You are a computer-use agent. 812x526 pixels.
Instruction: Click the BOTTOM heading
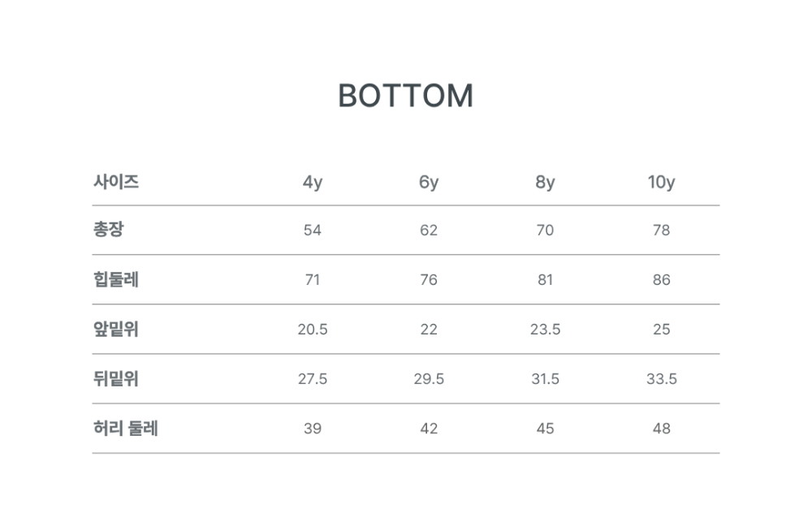[405, 96]
